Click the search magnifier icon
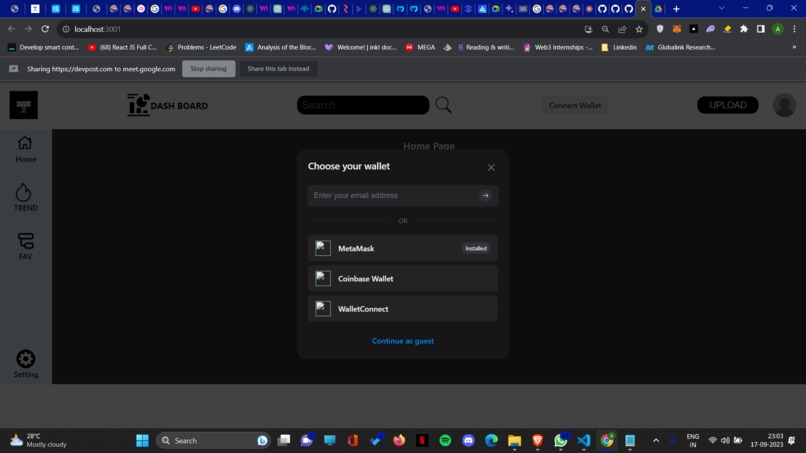Viewport: 806px width, 453px height. pyautogui.click(x=443, y=105)
